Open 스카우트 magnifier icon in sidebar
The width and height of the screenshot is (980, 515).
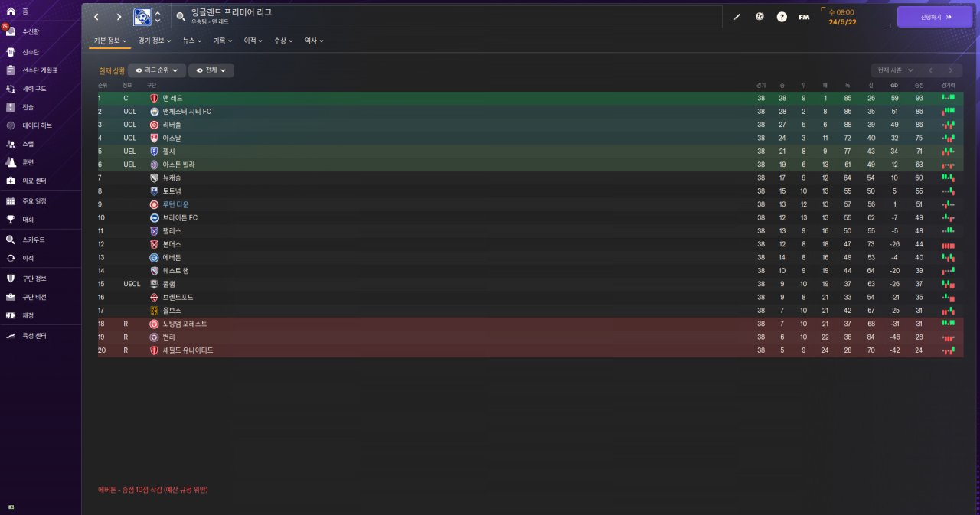[x=10, y=240]
